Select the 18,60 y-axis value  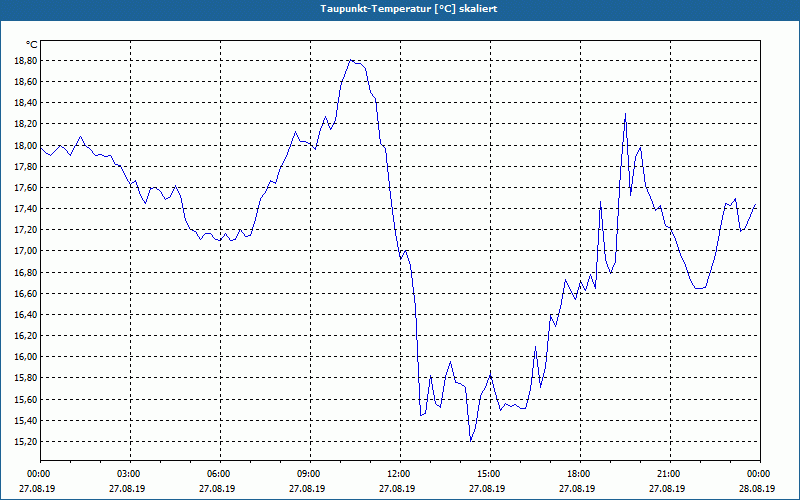[x=26, y=82]
